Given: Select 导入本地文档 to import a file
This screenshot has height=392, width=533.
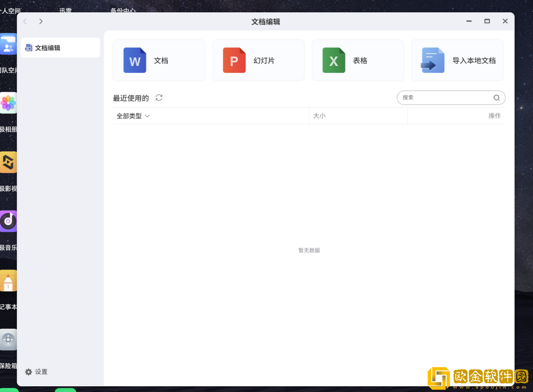Looking at the screenshot, I should (x=457, y=60).
